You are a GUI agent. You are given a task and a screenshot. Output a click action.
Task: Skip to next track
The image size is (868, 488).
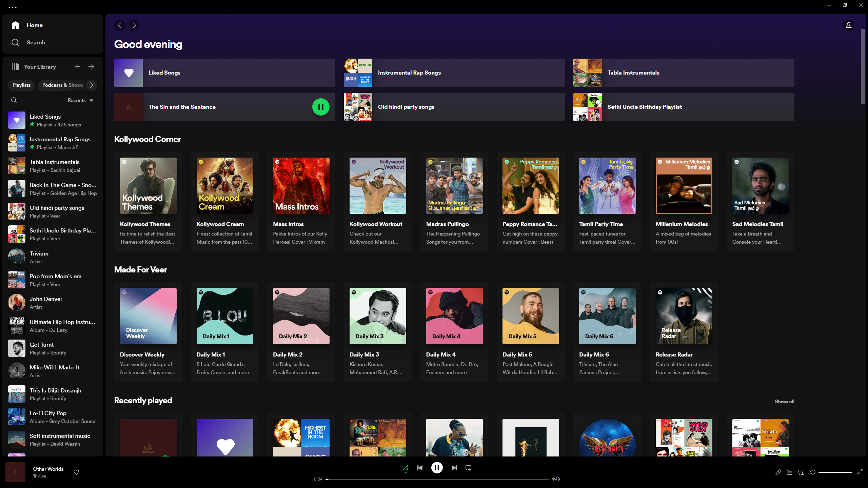point(454,468)
